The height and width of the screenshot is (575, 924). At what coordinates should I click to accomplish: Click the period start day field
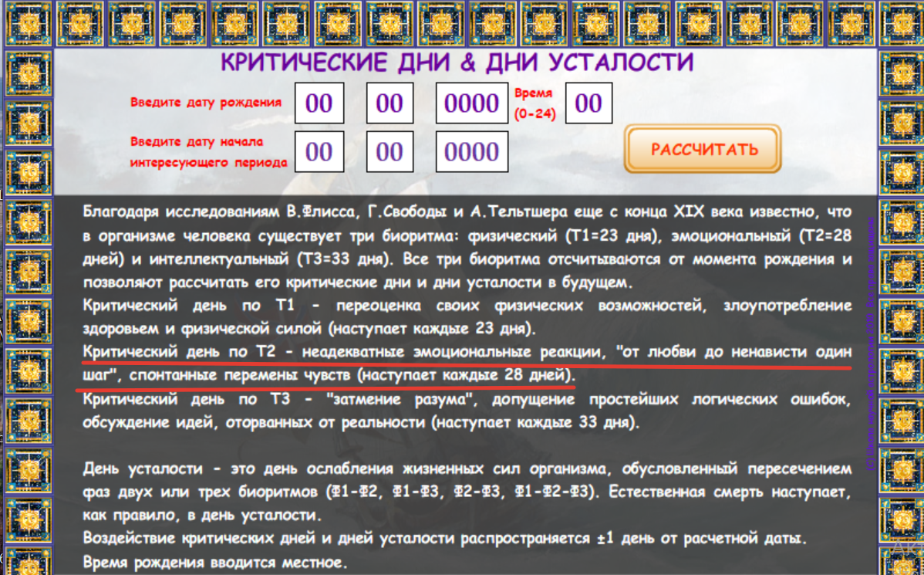click(x=319, y=151)
